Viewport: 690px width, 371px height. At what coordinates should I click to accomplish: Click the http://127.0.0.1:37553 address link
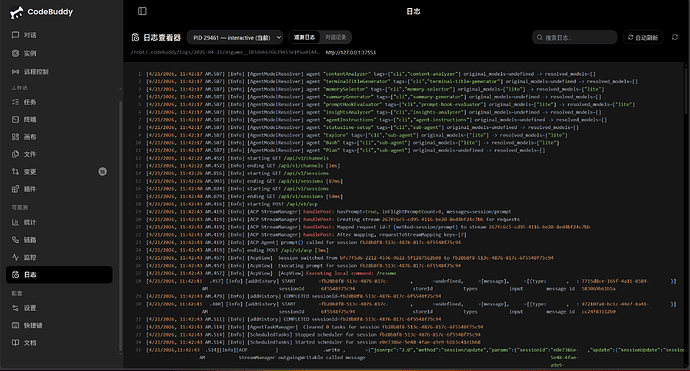[x=350, y=52]
